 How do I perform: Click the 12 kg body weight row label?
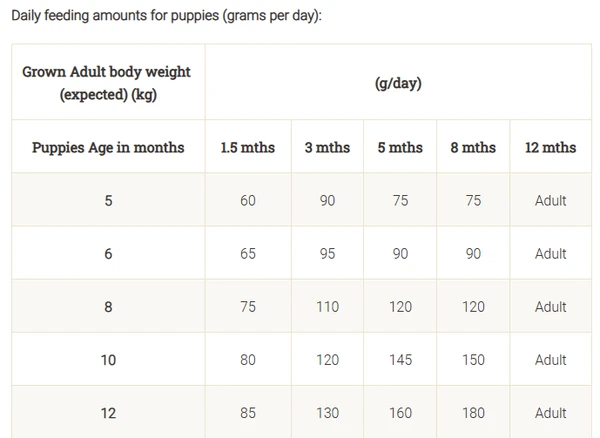coord(108,412)
